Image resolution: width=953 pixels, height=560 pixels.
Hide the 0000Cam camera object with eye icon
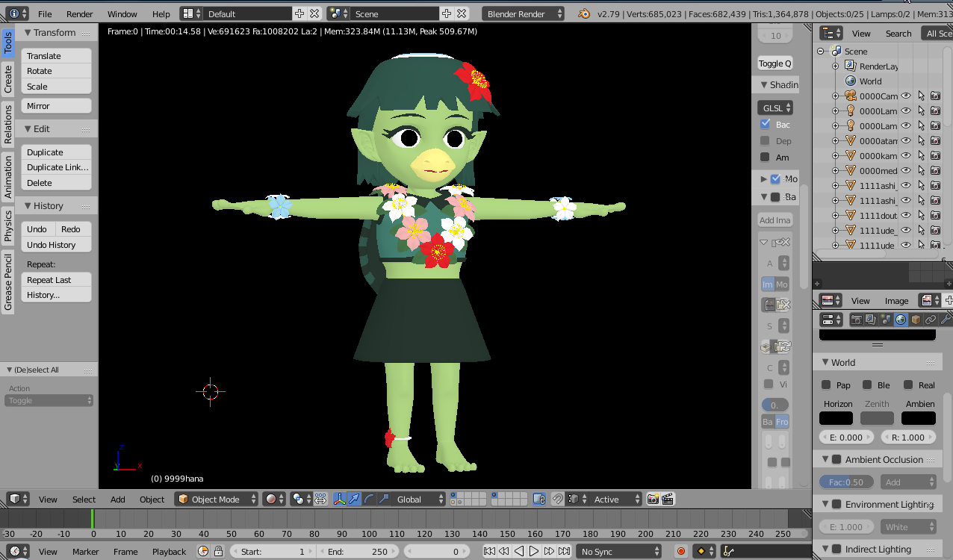pyautogui.click(x=906, y=96)
